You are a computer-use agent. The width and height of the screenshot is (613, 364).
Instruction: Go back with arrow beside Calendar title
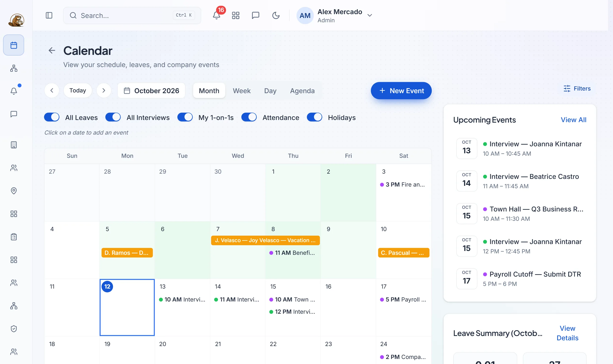coord(52,51)
